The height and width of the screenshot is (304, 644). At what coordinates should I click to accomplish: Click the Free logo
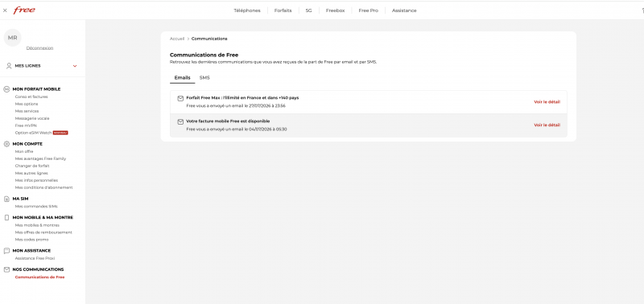click(24, 10)
